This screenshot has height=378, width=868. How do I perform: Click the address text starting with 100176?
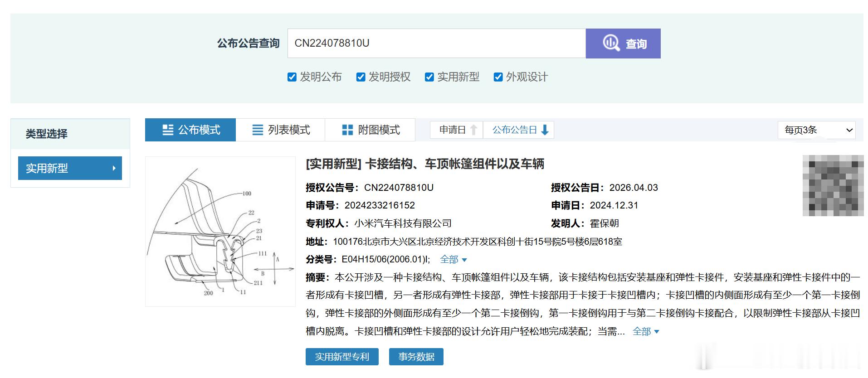(478, 242)
